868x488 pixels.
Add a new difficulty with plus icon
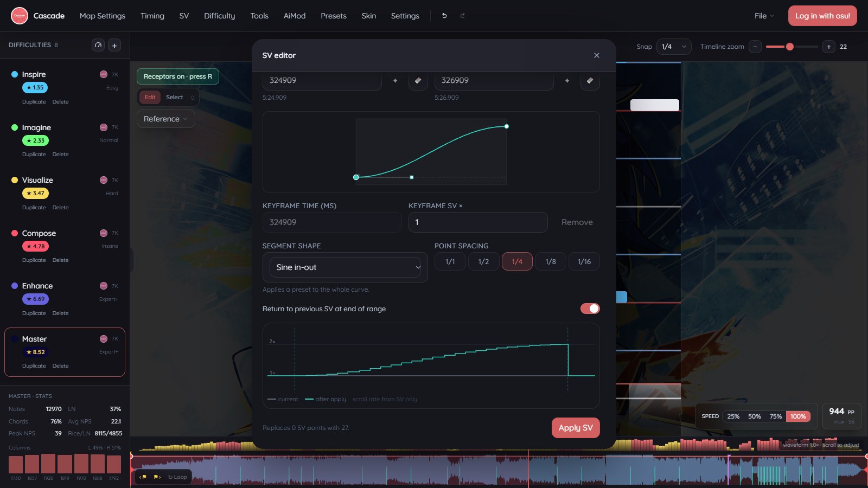click(114, 46)
